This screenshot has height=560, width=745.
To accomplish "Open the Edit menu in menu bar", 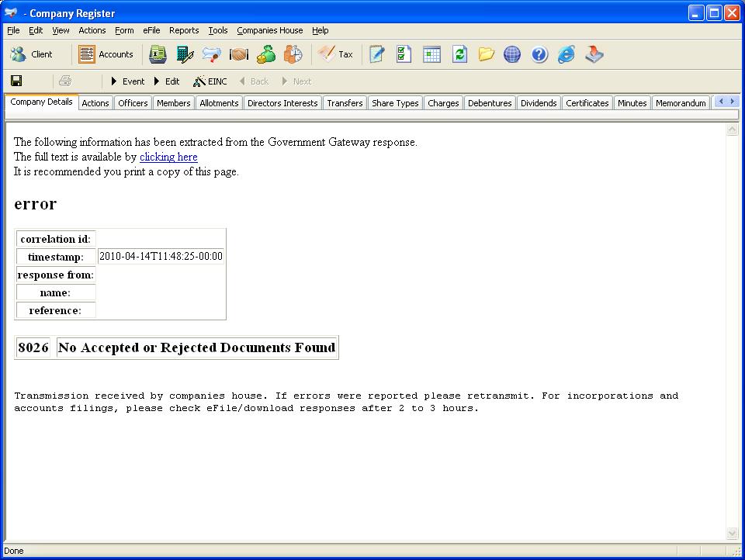I will tap(36, 30).
